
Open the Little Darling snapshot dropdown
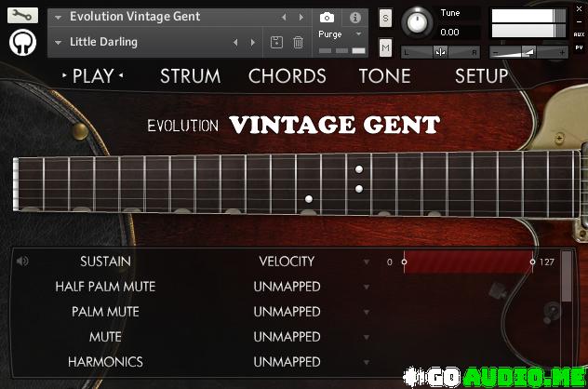pyautogui.click(x=58, y=43)
